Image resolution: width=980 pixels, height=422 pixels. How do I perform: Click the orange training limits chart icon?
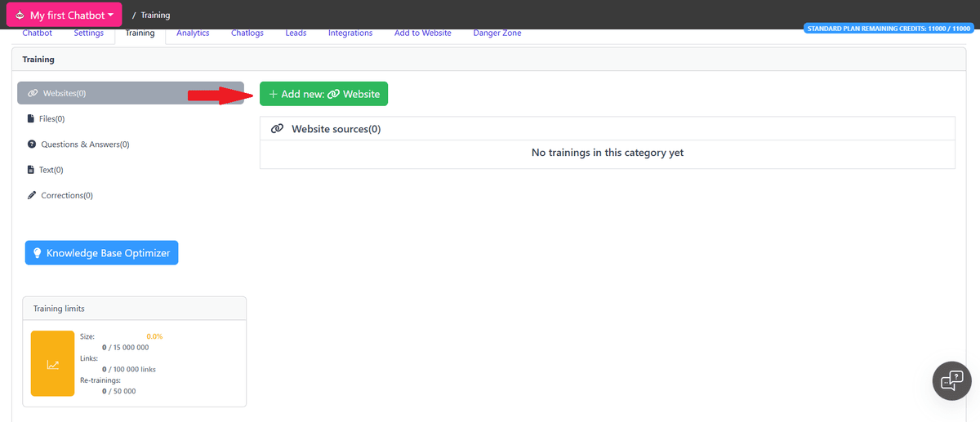tap(52, 364)
